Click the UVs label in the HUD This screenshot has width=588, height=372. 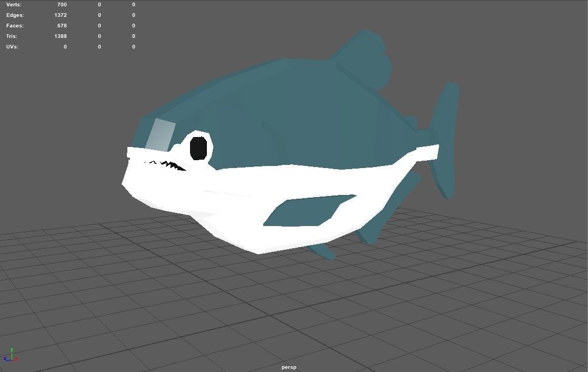(x=12, y=46)
